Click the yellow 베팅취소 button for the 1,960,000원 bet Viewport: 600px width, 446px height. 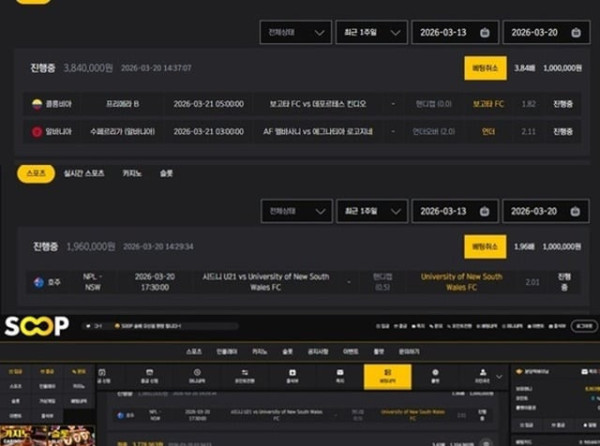[485, 247]
